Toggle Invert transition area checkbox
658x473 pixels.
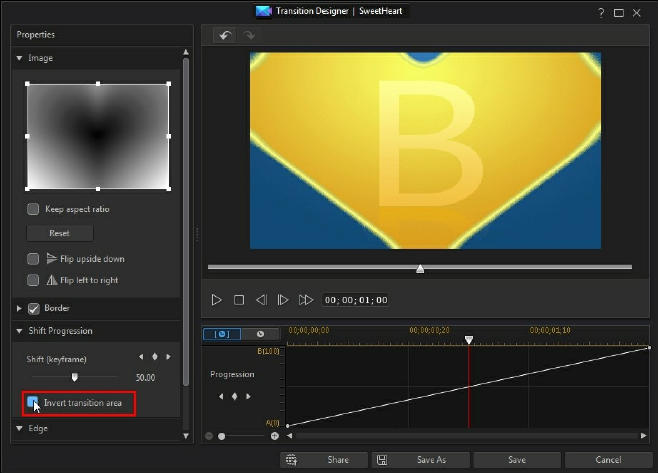tap(33, 402)
